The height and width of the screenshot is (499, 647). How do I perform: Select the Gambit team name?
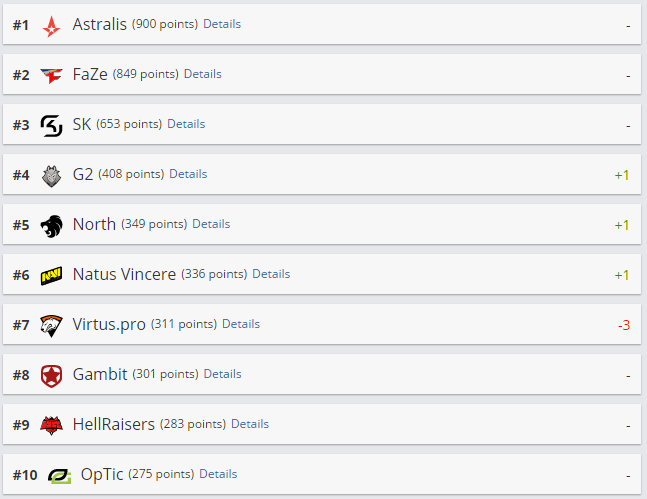pos(100,374)
